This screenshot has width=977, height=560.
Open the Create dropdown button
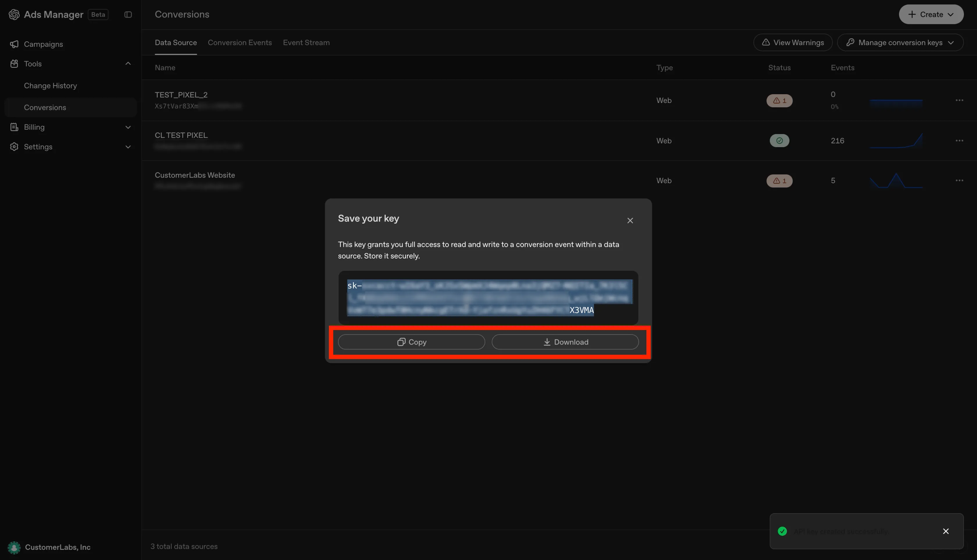[x=931, y=14]
